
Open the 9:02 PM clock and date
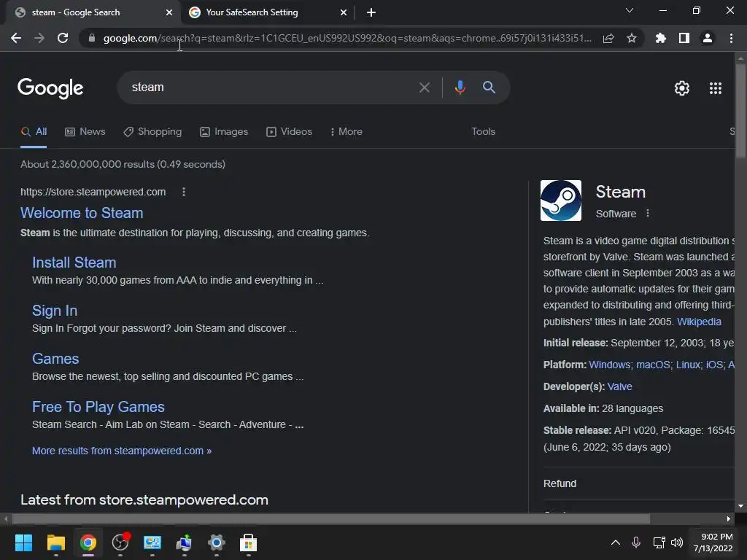(713, 542)
